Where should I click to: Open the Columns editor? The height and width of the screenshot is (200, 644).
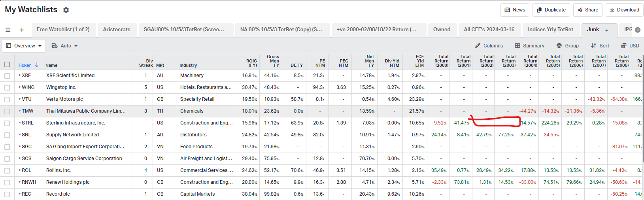coord(489,46)
